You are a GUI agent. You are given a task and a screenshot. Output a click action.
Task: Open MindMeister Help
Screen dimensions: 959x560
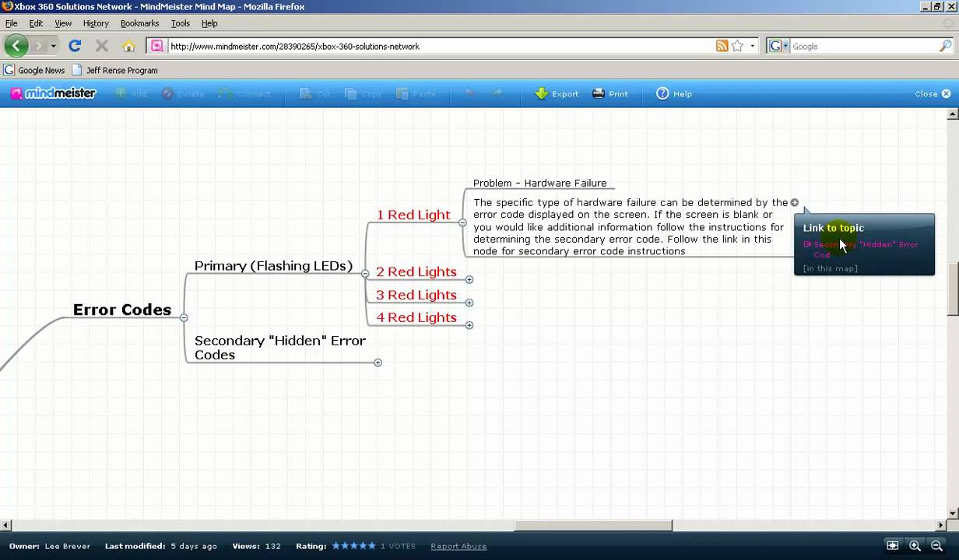click(x=674, y=93)
